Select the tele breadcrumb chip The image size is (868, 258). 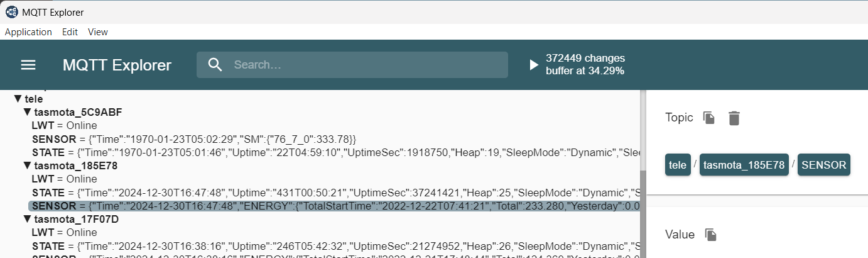[678, 165]
